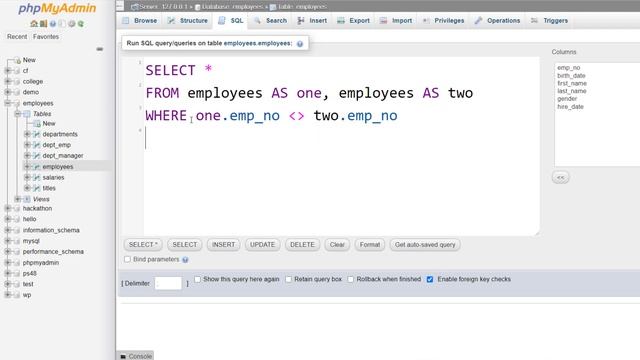Screen dimensions: 640x360
Task: Click the wp database icon
Action: click(x=17, y=295)
